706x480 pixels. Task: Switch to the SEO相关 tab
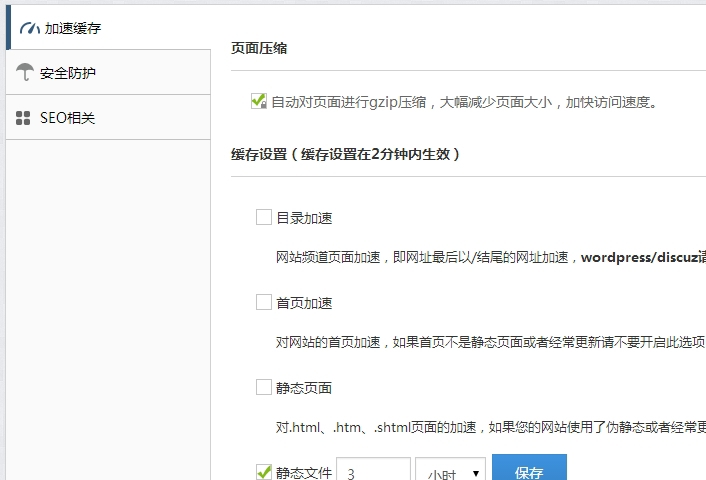point(108,118)
